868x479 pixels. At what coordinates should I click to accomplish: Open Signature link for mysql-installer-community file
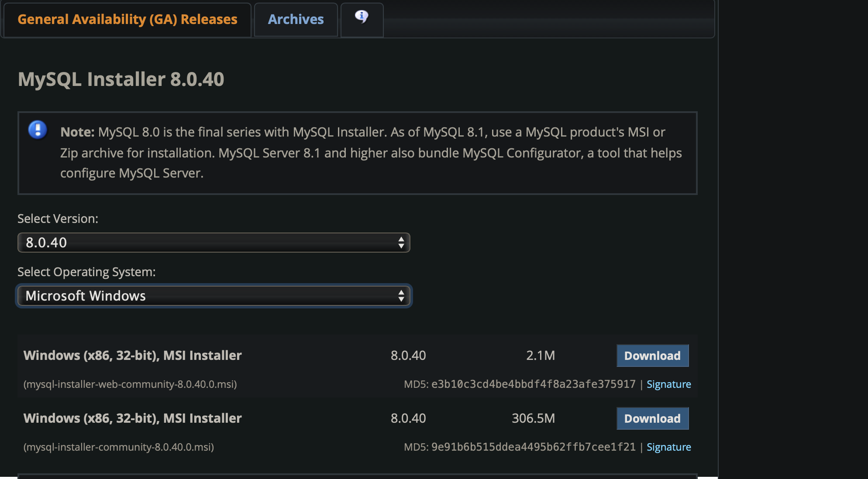click(668, 447)
